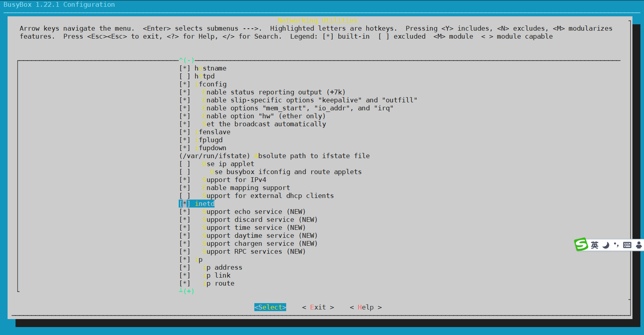Toggle Enable status reporting output checkbox
Viewport: 644px width, 335px height.
(x=185, y=92)
